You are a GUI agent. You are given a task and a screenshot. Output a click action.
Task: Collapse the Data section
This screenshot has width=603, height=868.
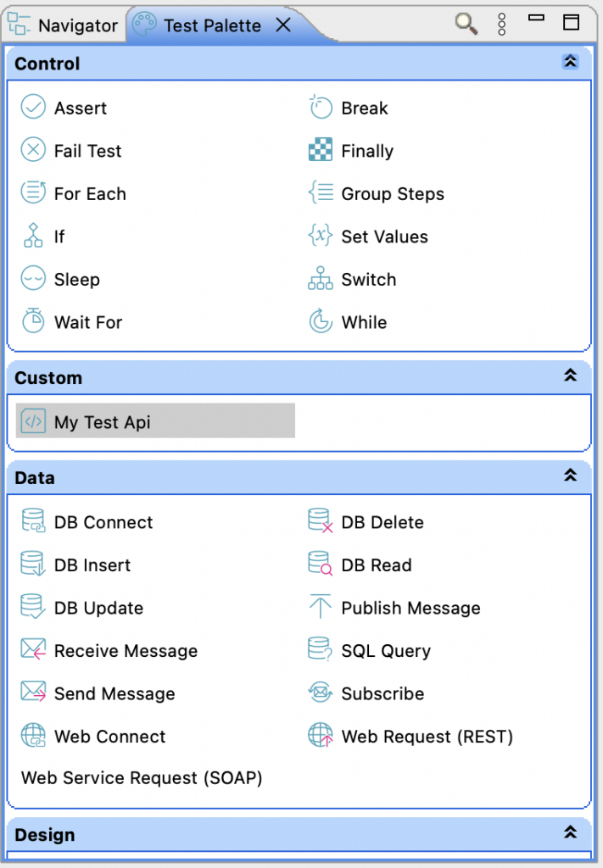pos(570,475)
